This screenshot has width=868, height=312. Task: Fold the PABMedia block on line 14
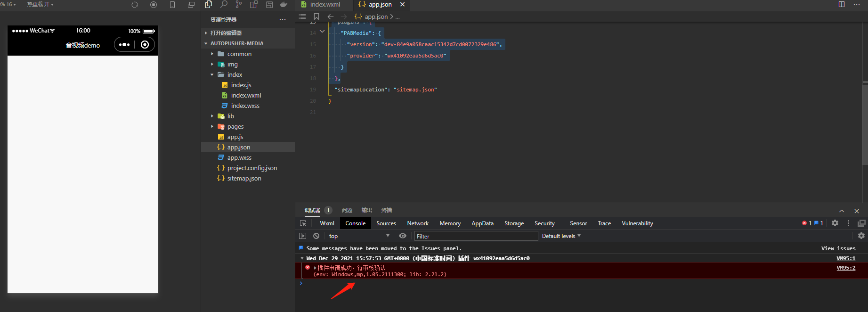click(x=322, y=32)
